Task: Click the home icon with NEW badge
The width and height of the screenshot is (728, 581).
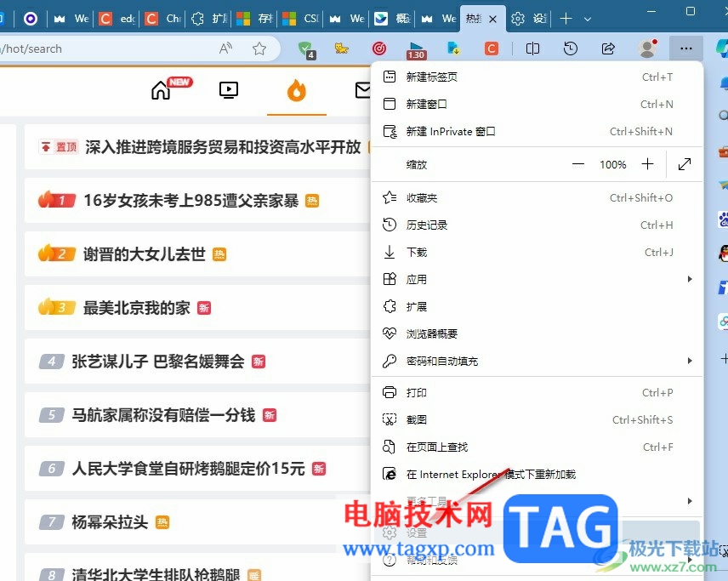Action: pyautogui.click(x=160, y=89)
